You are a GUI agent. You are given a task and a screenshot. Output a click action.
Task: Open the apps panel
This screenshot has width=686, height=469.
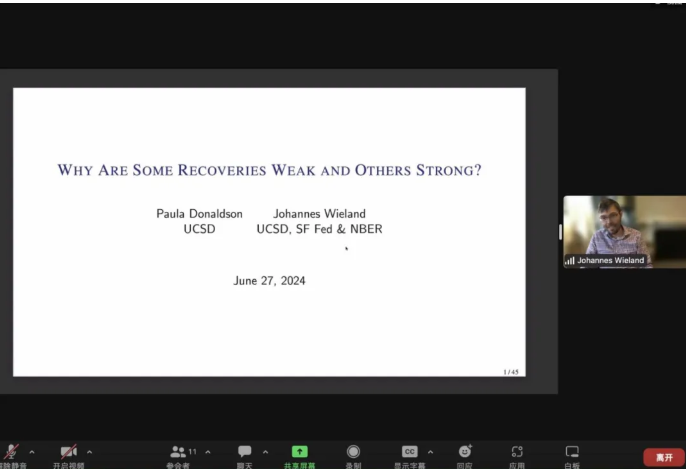click(x=517, y=452)
